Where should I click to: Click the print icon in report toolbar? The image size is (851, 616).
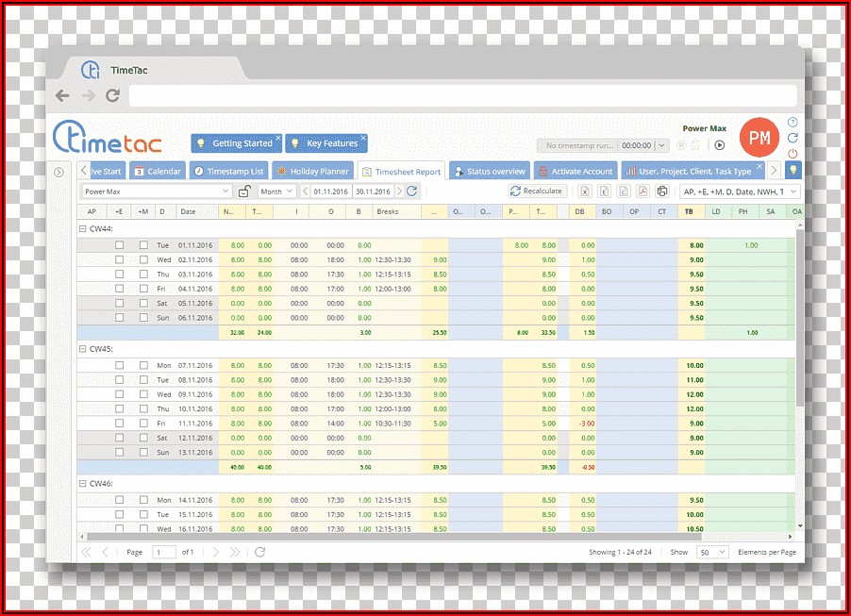pos(661,191)
